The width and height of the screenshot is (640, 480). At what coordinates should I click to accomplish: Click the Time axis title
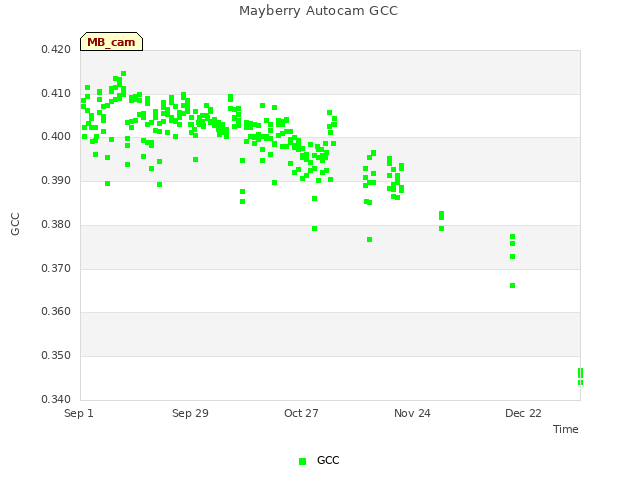[566, 429]
